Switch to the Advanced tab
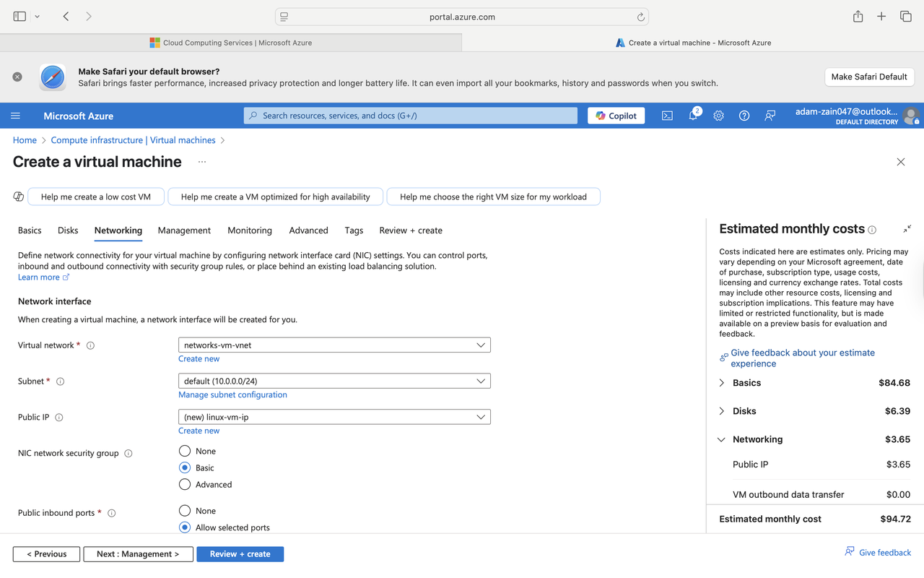Image resolution: width=924 pixels, height=578 pixels. 308,230
